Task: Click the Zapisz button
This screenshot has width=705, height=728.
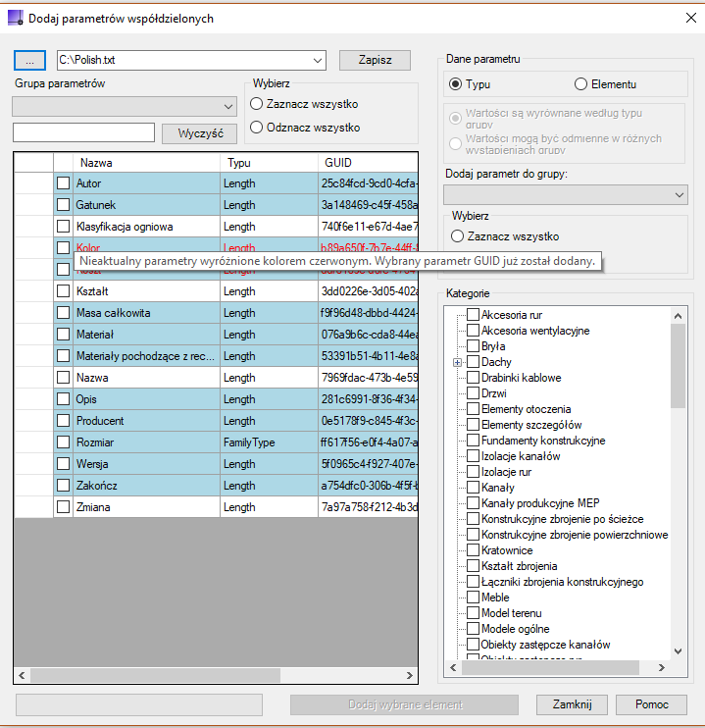Action: click(375, 61)
